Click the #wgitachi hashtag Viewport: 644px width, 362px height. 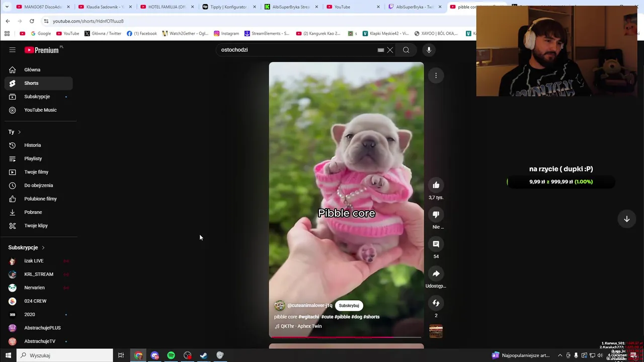(x=308, y=317)
